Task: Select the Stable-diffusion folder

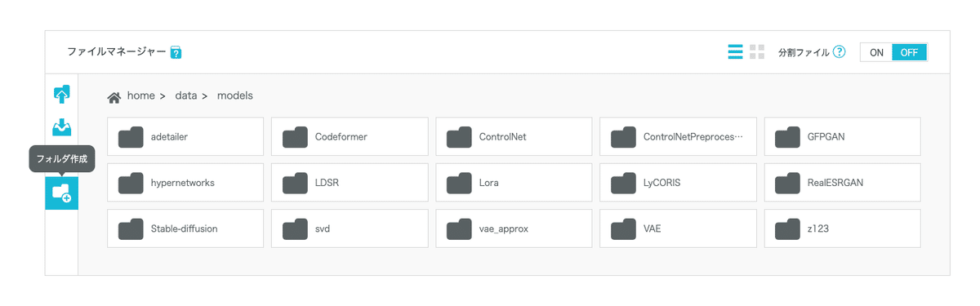Action: (x=185, y=228)
